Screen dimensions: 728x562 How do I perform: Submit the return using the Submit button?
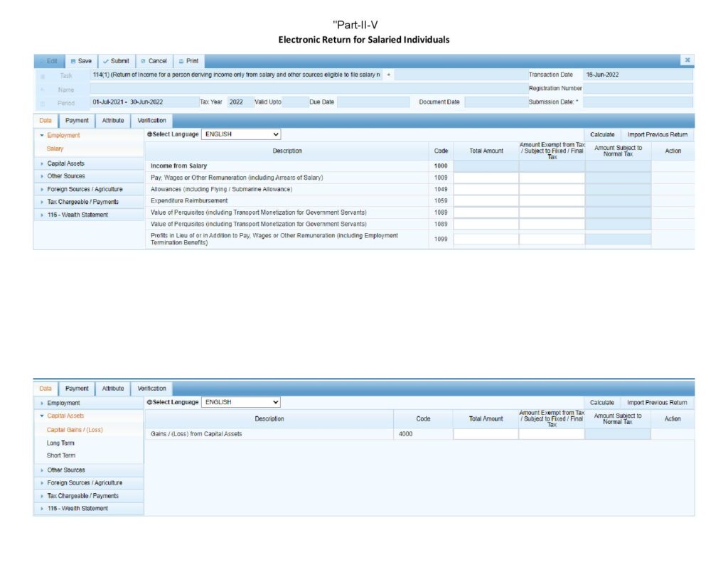[116, 61]
